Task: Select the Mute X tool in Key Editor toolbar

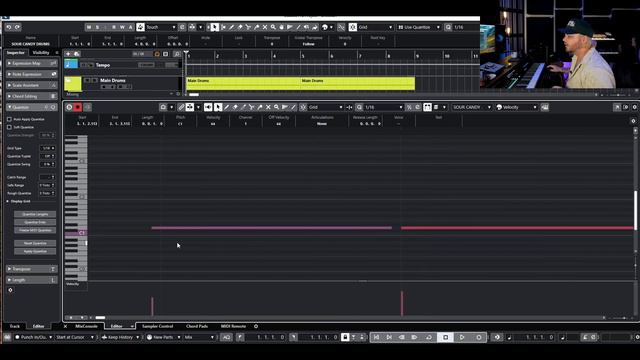Action: (268, 107)
